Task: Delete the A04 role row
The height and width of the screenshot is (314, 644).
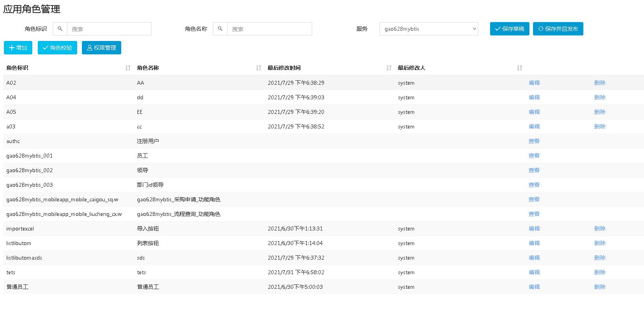Action: point(600,97)
